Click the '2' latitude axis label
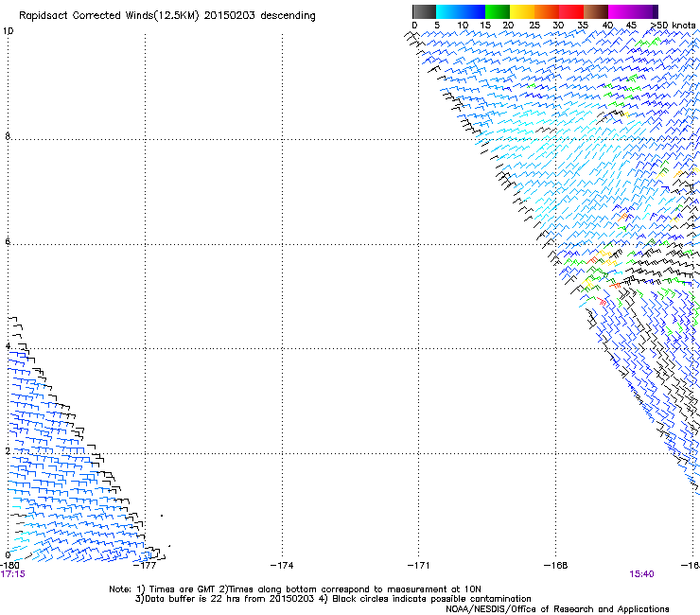 (8, 451)
